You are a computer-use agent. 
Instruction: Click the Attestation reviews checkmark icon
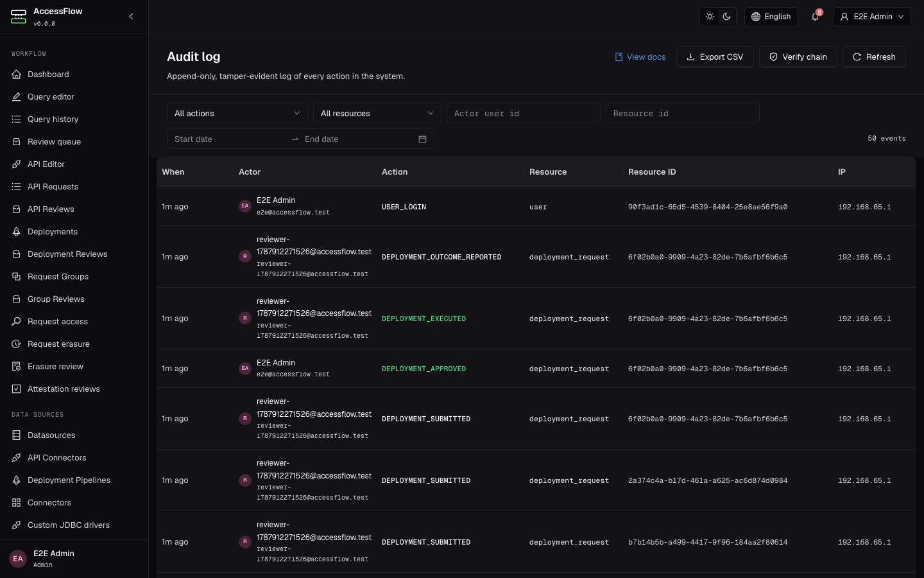pos(17,389)
